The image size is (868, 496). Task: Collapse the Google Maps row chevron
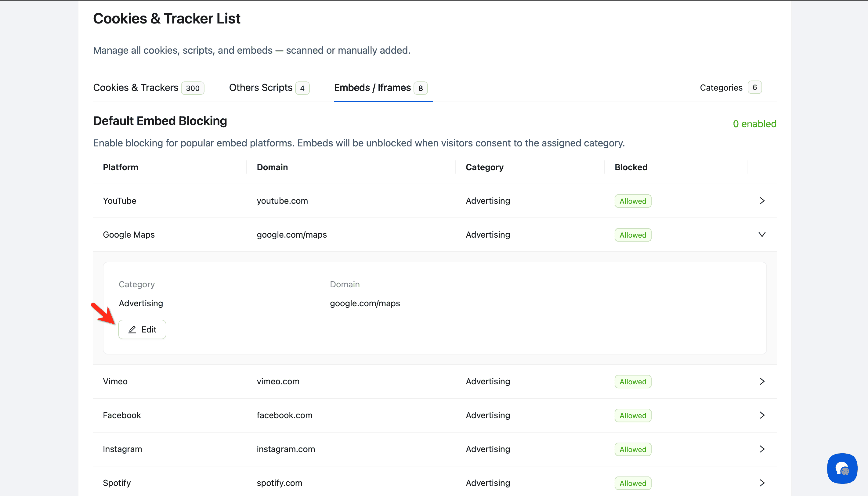(762, 235)
